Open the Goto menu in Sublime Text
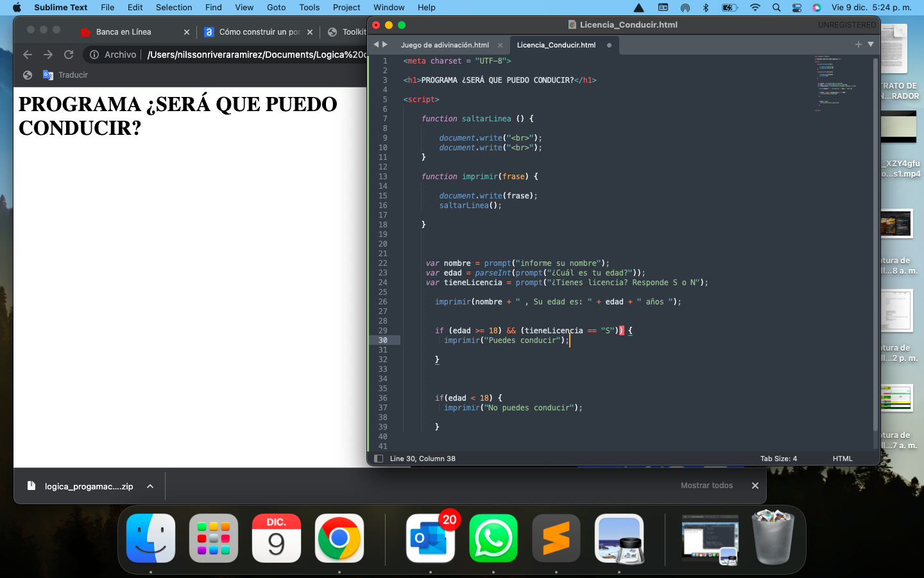Image resolution: width=924 pixels, height=578 pixels. [x=276, y=7]
